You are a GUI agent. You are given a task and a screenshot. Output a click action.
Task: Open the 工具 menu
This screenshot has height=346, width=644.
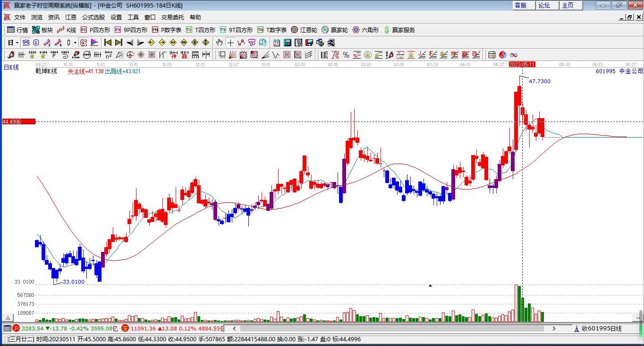coord(133,17)
